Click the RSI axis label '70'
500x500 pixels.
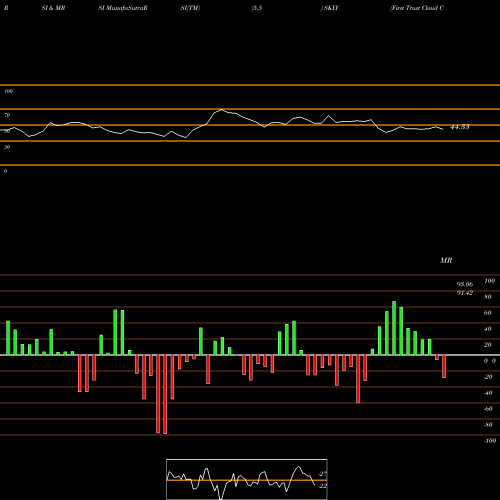pyautogui.click(x=7, y=115)
